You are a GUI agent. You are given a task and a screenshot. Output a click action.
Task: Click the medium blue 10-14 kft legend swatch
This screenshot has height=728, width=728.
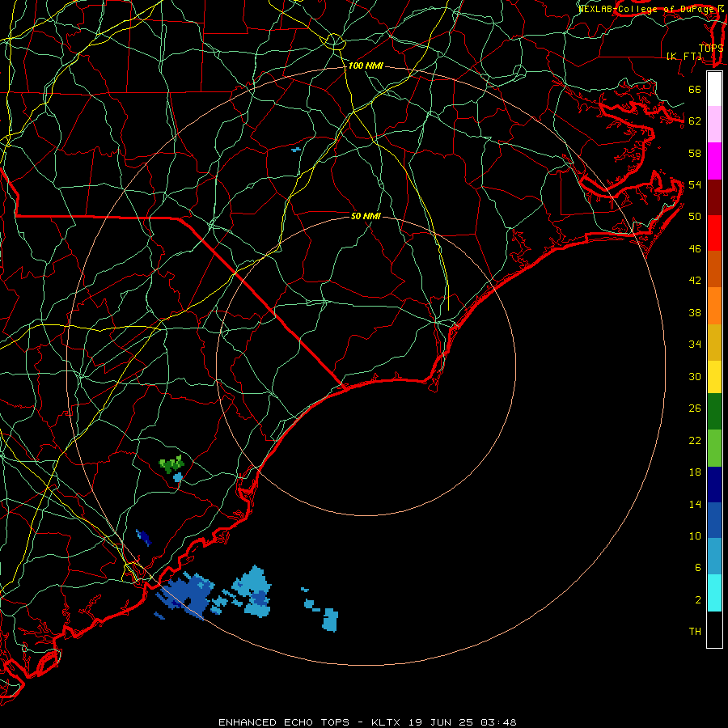pos(714,520)
